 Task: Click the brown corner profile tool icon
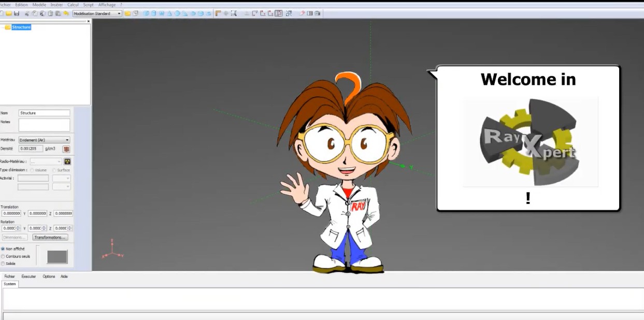(x=218, y=13)
